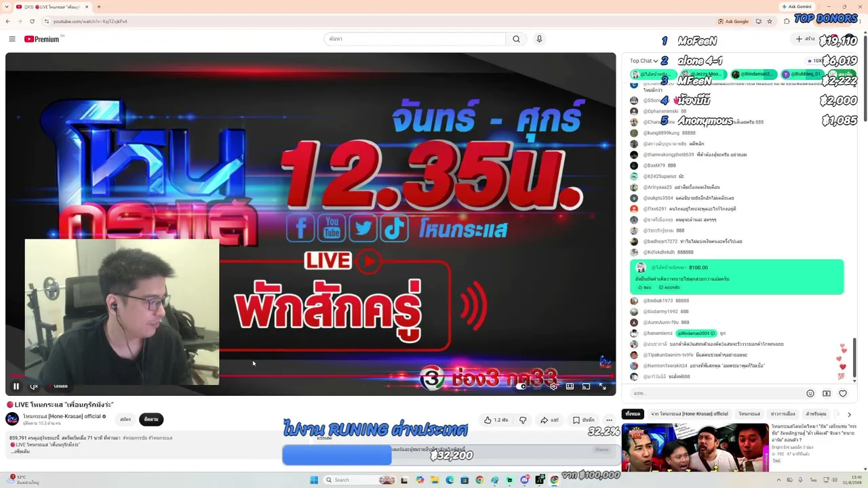This screenshot has width=868, height=488.
Task: Focus the live chat message input
Action: (x=715, y=393)
